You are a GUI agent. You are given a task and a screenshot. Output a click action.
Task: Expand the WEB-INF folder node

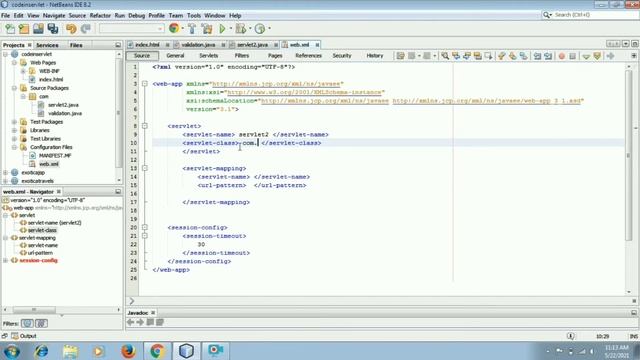click(23, 71)
